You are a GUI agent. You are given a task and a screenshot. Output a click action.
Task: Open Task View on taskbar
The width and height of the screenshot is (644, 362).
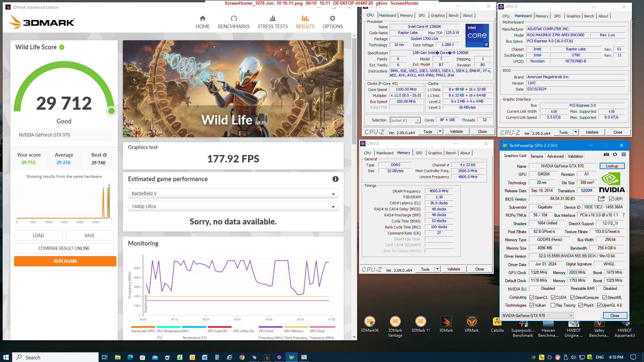click(104, 357)
